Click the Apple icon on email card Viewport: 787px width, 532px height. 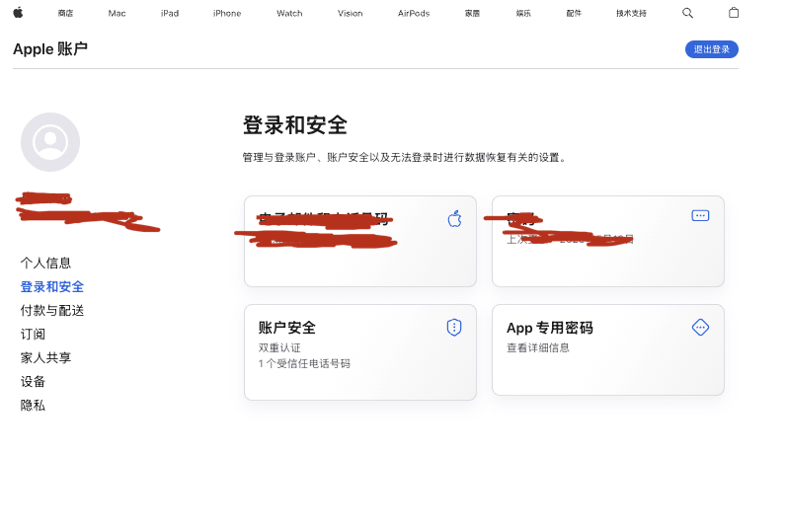point(455,219)
